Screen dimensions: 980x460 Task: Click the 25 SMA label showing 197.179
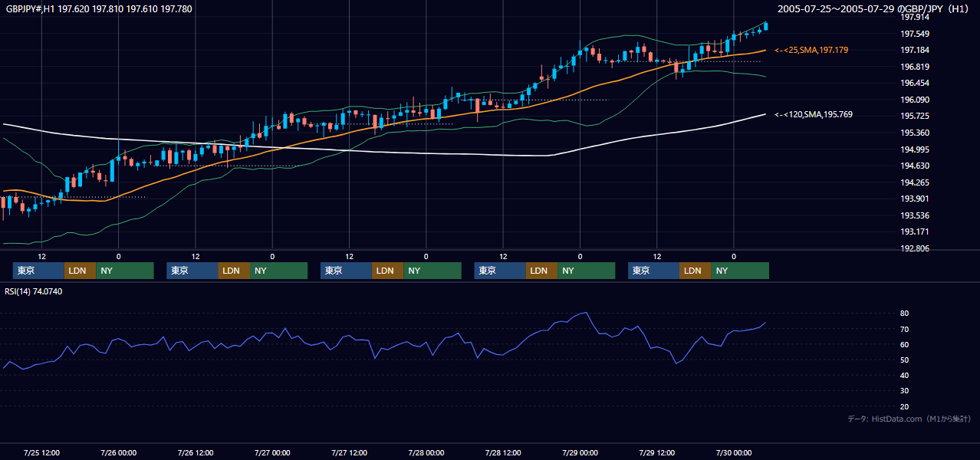(811, 50)
